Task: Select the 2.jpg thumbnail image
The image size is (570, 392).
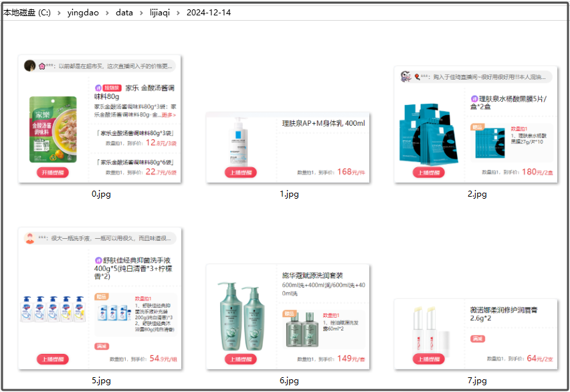Action: click(476, 124)
